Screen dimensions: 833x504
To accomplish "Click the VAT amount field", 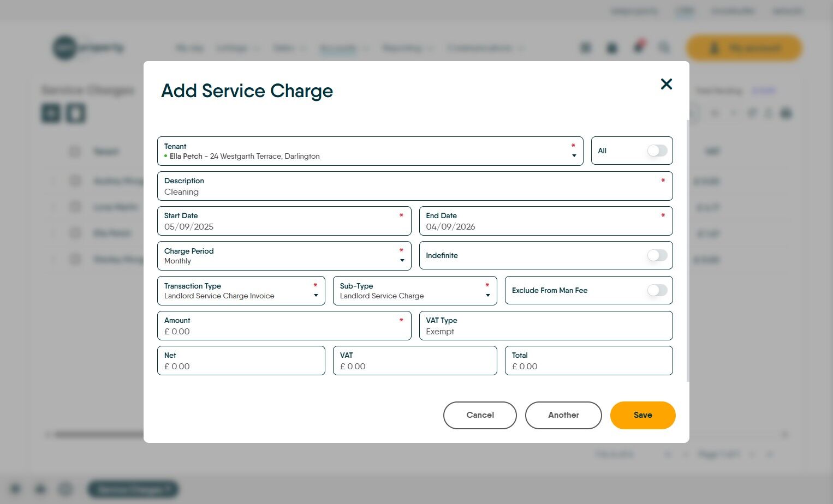I will [415, 361].
